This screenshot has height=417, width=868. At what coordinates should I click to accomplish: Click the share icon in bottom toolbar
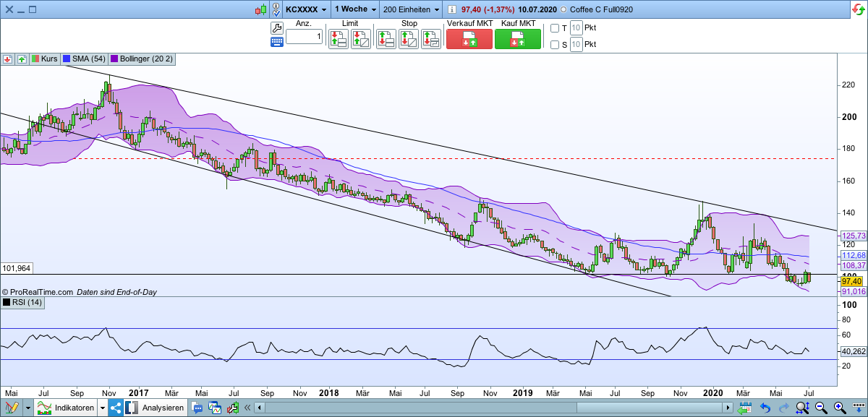click(x=116, y=408)
